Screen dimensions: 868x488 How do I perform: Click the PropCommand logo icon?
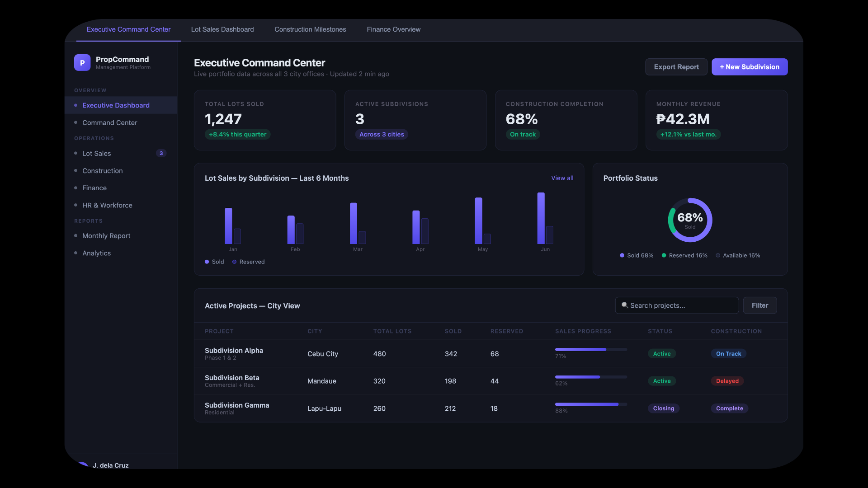(x=82, y=62)
